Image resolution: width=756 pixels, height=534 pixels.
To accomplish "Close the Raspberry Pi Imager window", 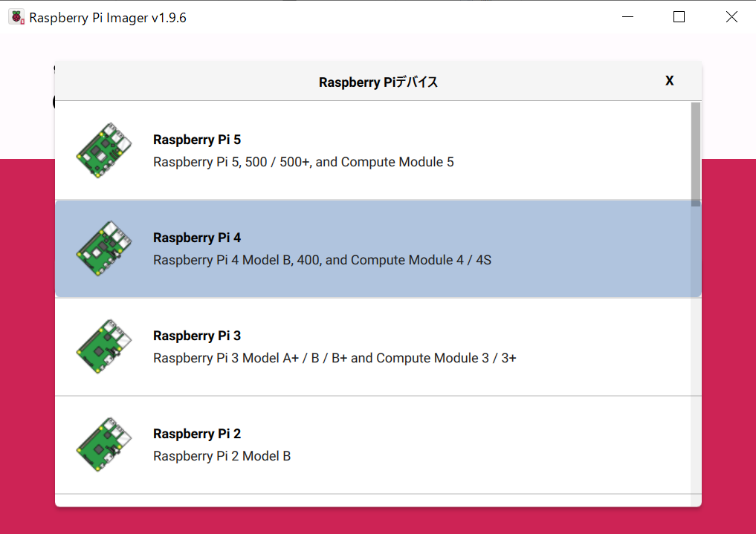I will click(731, 17).
